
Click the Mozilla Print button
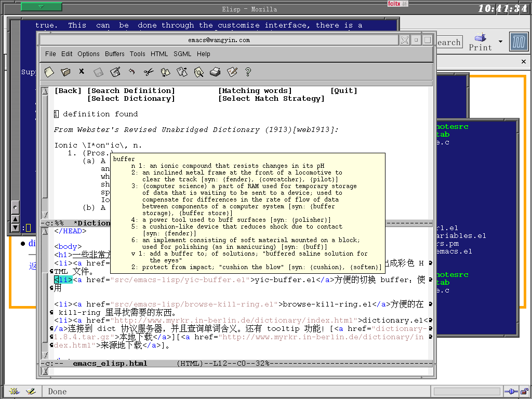[480, 42]
